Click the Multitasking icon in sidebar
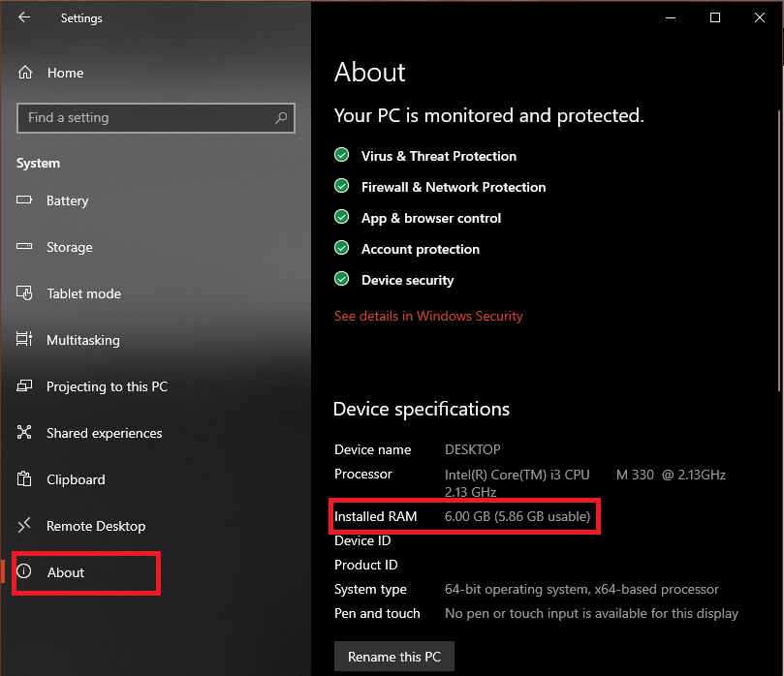This screenshot has height=676, width=784. 26,340
